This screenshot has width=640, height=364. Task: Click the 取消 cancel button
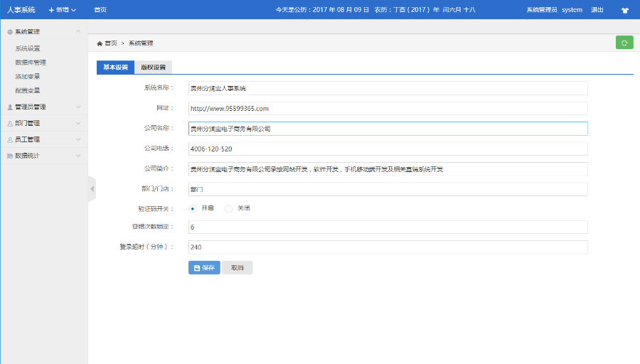(x=237, y=268)
